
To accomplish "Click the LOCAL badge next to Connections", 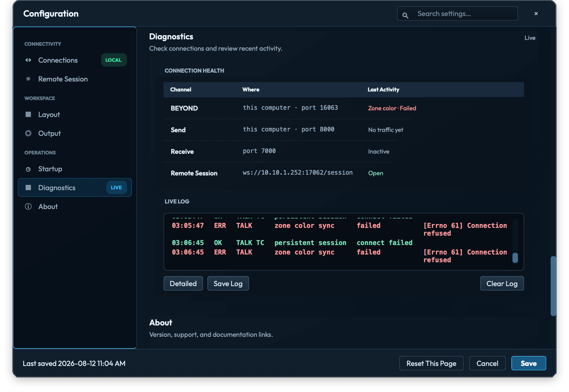I will 114,60.
